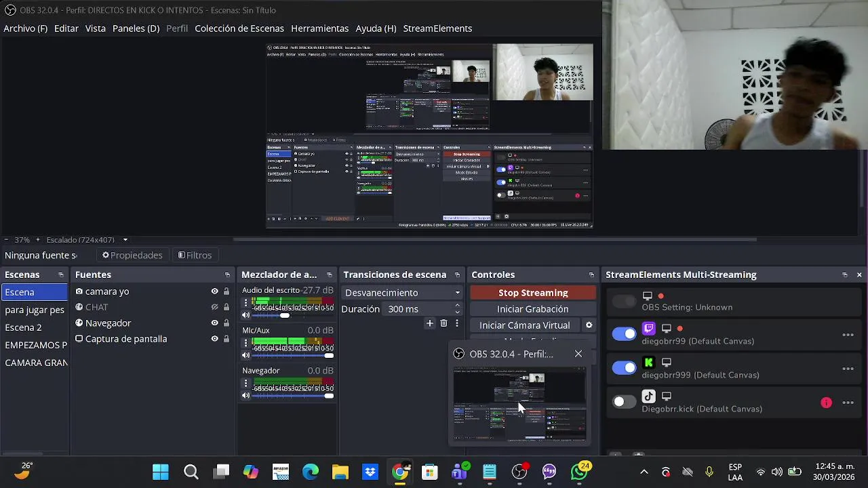Show the hidden CHAT source

coord(214,307)
